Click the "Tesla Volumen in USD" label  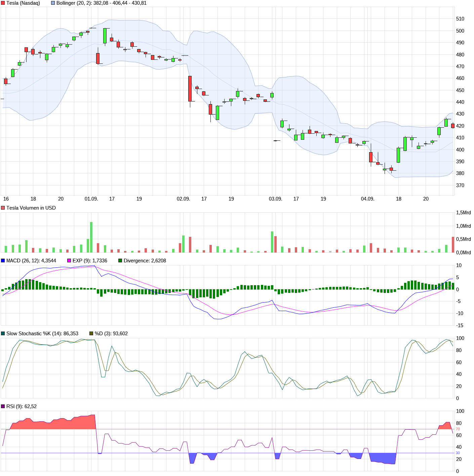point(31,208)
